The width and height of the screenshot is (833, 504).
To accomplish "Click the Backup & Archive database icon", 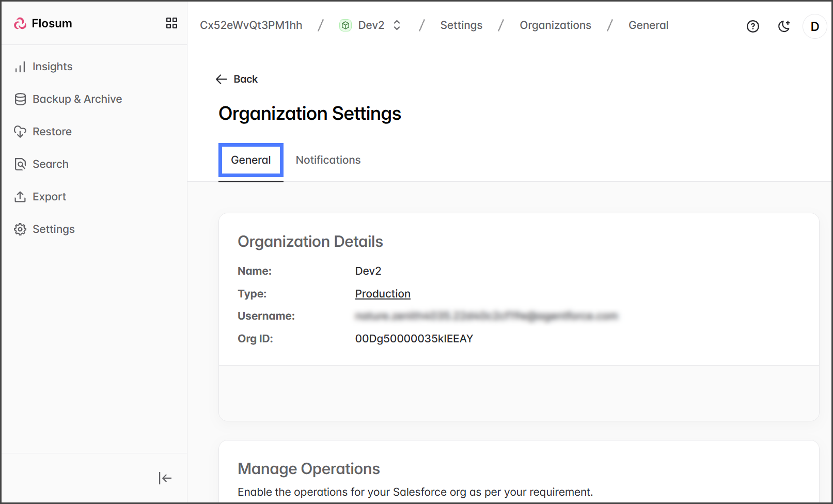I will click(20, 99).
